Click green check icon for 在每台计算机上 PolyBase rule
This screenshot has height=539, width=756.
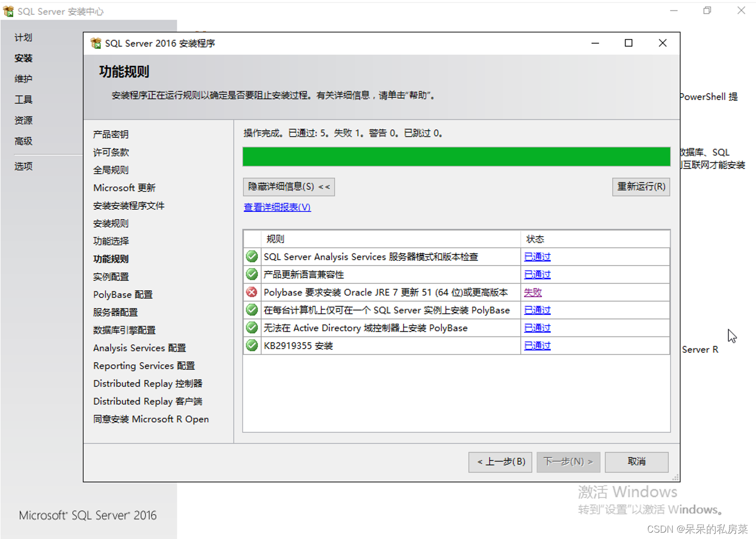tap(252, 310)
